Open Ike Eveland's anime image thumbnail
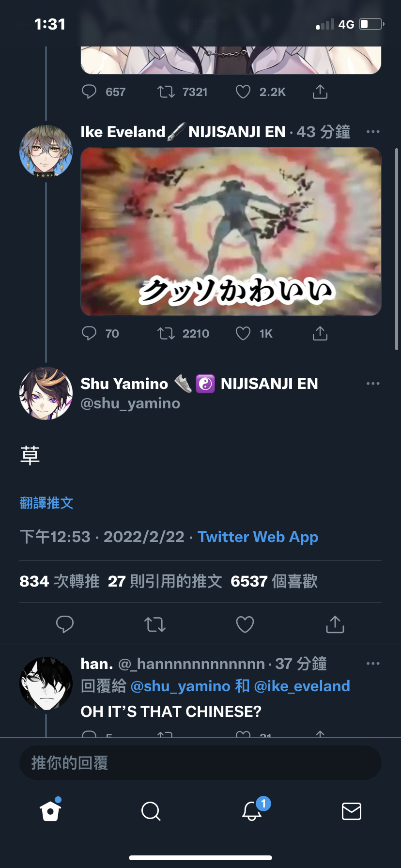Viewport: 401px width, 868px height. 231,232
